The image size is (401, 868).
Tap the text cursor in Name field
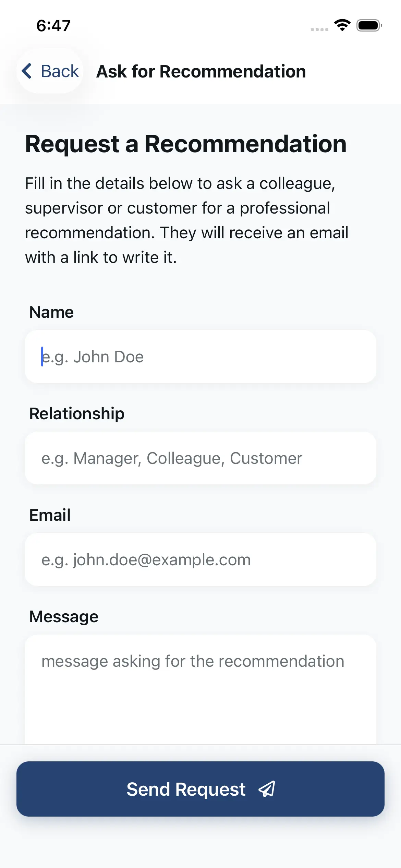pyautogui.click(x=42, y=357)
